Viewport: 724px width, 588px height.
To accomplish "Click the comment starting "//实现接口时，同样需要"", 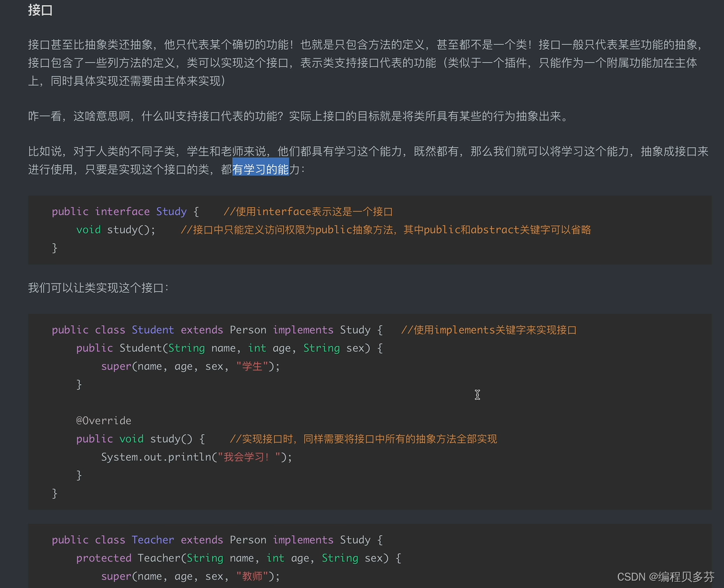I will click(x=363, y=439).
